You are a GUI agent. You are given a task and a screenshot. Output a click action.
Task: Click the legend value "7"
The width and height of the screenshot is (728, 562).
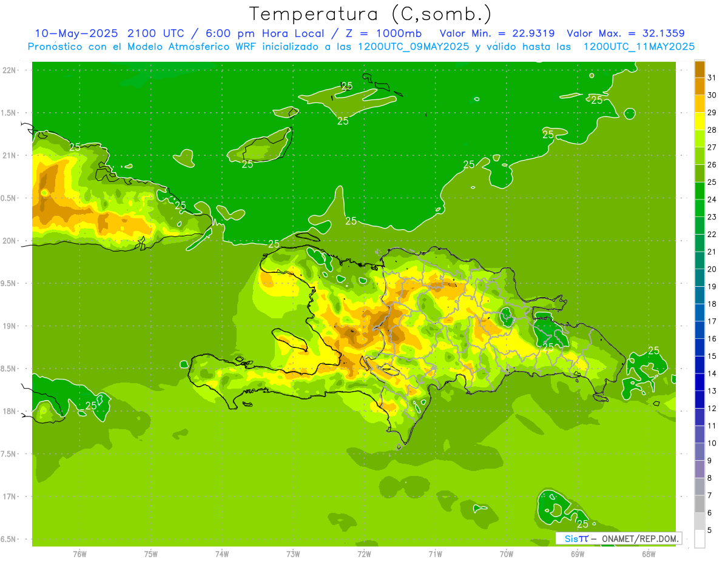pos(710,495)
